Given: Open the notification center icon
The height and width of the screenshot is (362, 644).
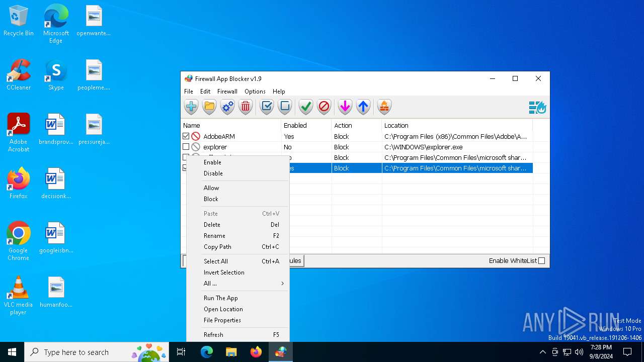Looking at the screenshot, I should click(x=627, y=352).
